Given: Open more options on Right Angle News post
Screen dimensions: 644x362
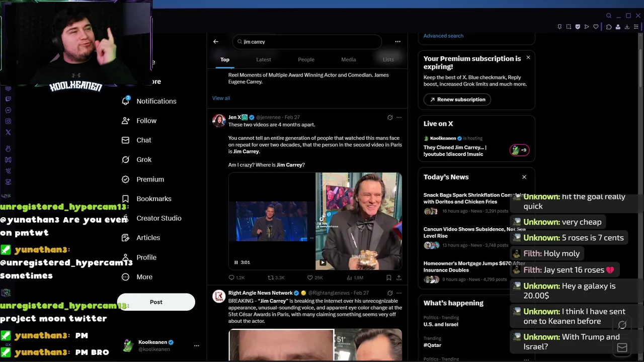Looking at the screenshot, I should (x=399, y=293).
